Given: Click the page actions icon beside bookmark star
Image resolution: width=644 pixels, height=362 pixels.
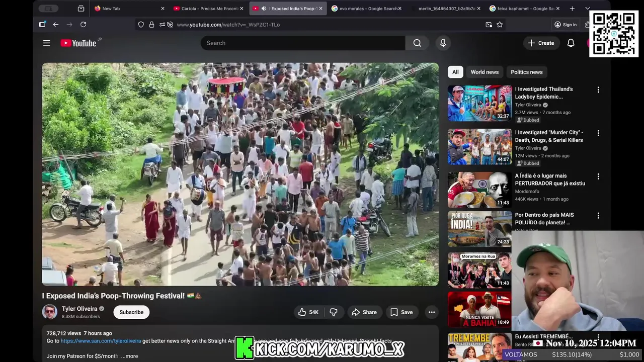Looking at the screenshot, I should pos(489,24).
